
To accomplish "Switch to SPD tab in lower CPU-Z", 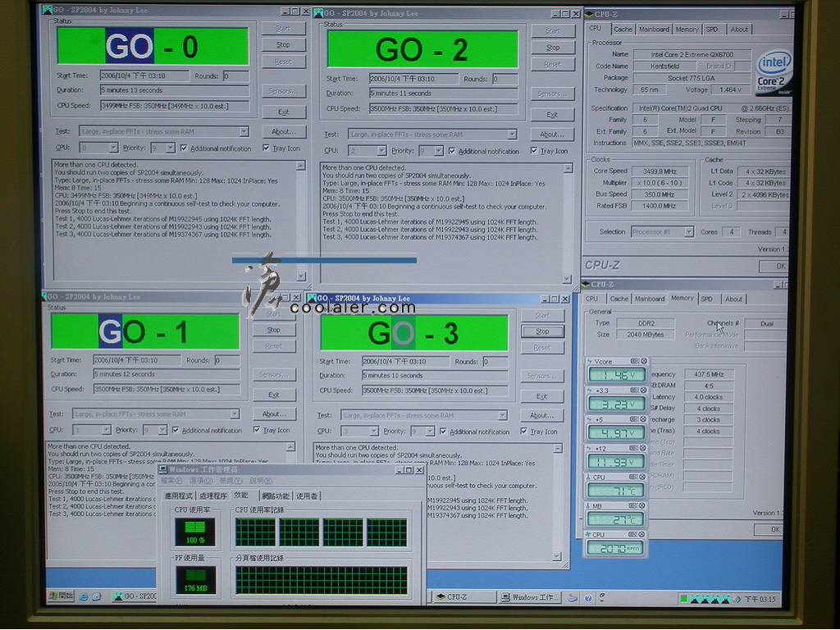I will 706,299.
